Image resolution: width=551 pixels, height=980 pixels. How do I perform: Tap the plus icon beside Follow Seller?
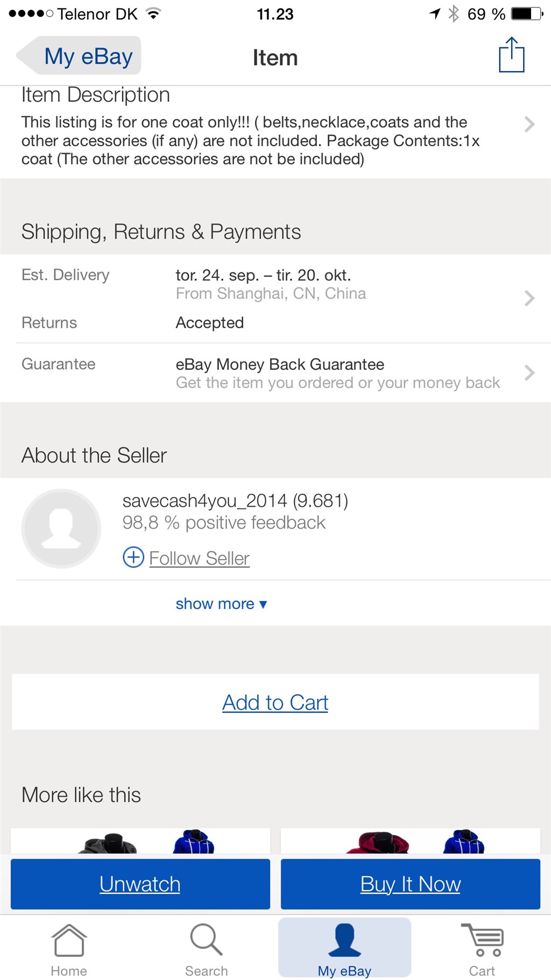pos(133,557)
